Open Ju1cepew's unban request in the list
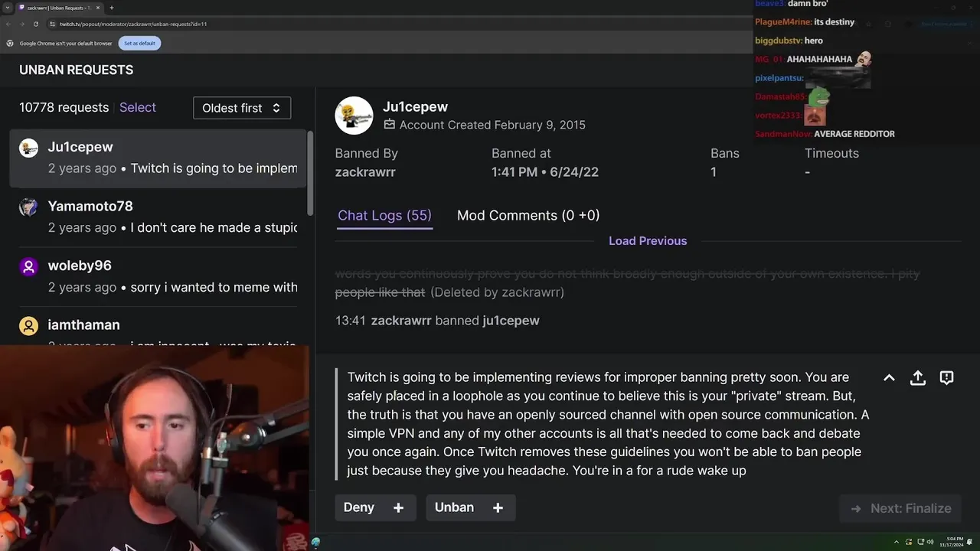 [x=158, y=158]
